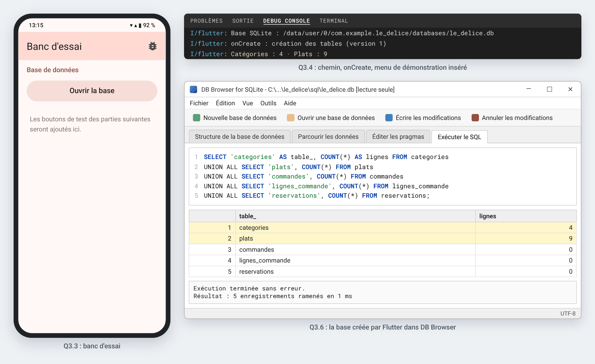Tap the Ouvrir la base button
Image resolution: width=595 pixels, height=364 pixels.
click(x=92, y=91)
